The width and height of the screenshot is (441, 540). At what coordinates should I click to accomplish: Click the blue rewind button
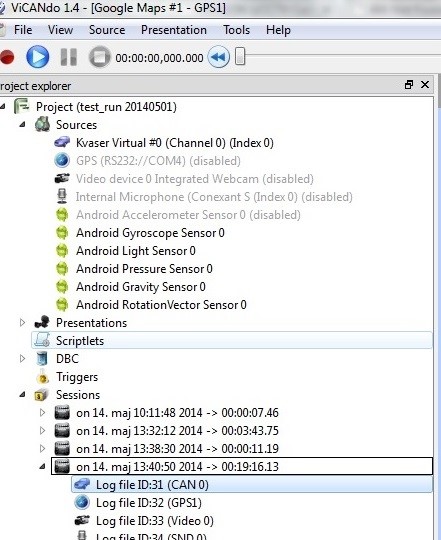(219, 57)
